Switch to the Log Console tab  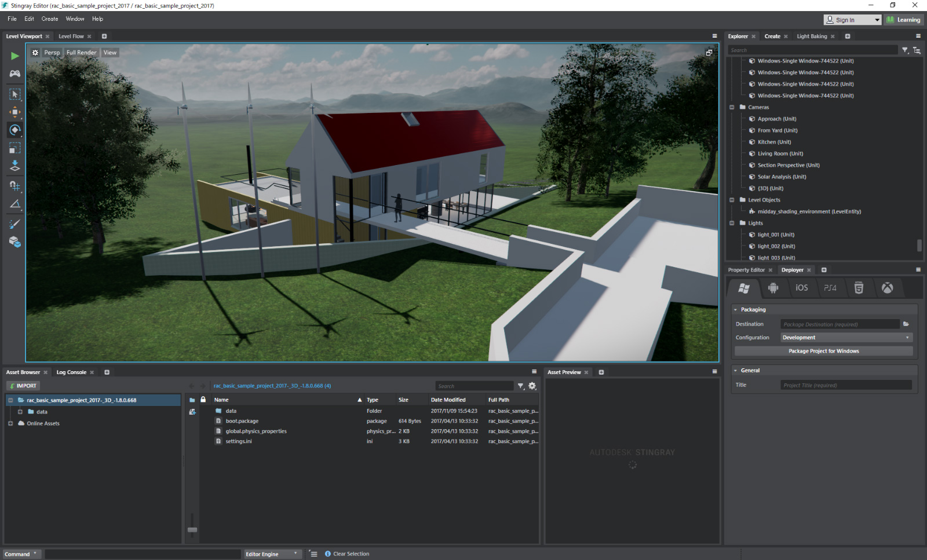click(71, 372)
